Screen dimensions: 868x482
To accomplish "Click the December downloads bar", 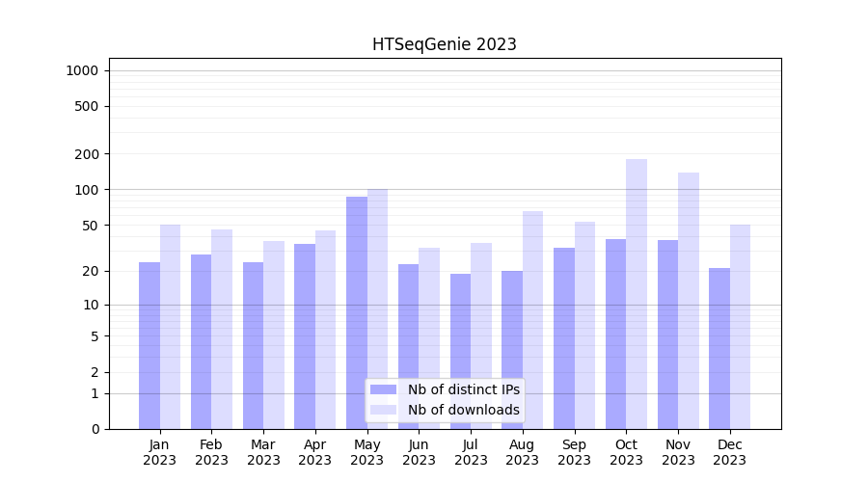I will coord(740,327).
